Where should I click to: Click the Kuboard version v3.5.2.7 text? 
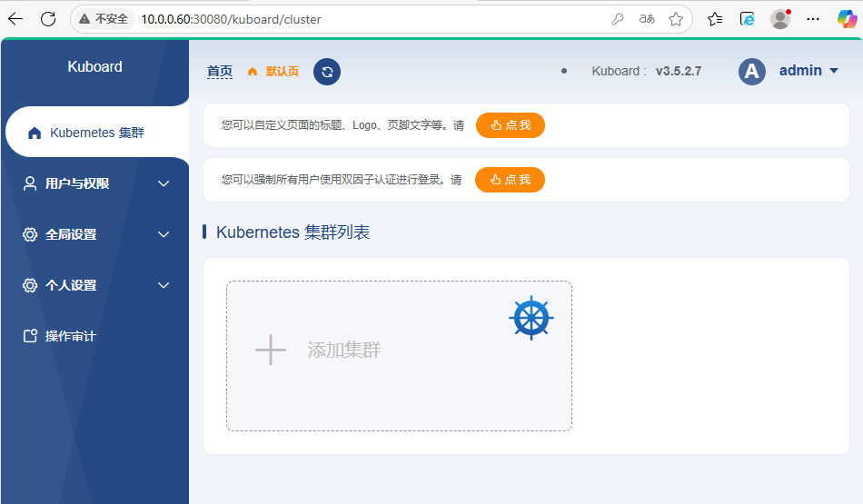678,71
